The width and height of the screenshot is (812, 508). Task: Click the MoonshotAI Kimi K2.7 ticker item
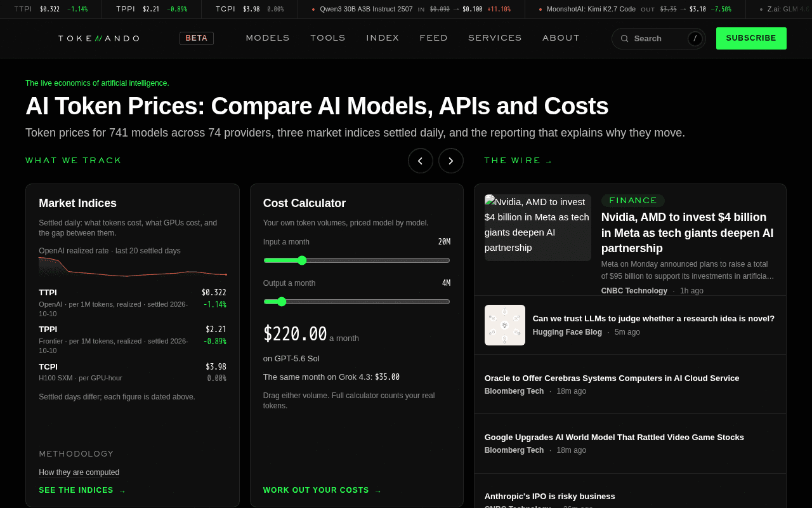(x=634, y=10)
